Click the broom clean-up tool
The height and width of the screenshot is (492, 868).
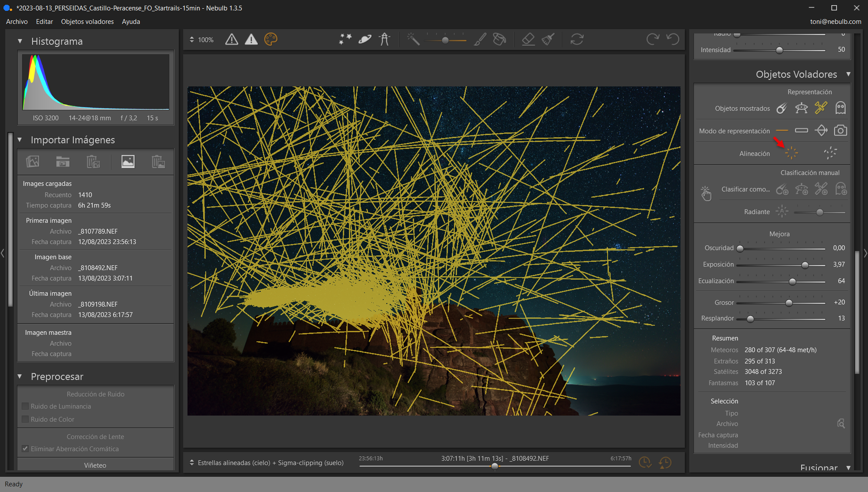point(548,40)
